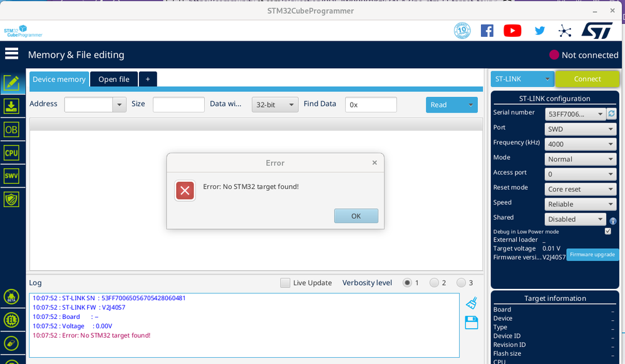Screen dimensions: 625x364
Task: Switch to Device memory tab
Action: pyautogui.click(x=59, y=79)
